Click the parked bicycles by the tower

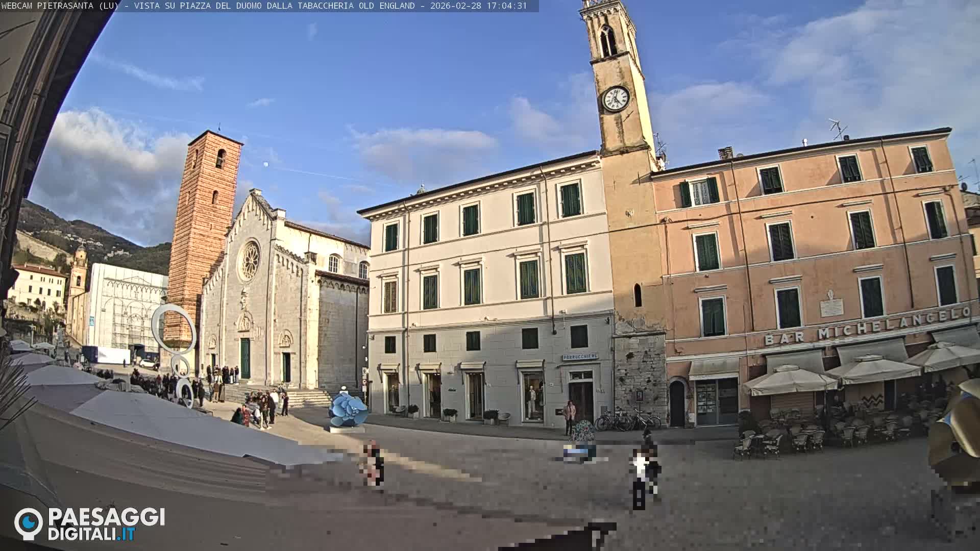pyautogui.click(x=628, y=420)
